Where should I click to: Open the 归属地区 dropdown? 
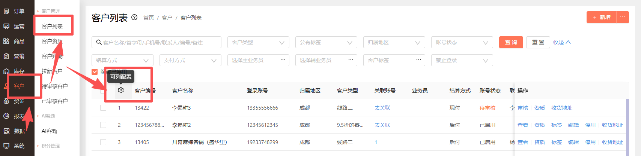394,42
